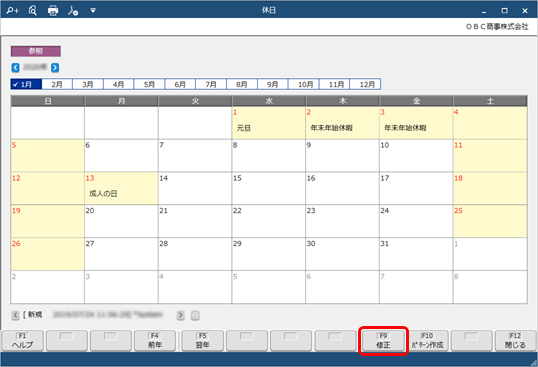Screen dimensions: 538x367
Task: Switch to the 6月 tab
Action: [x=180, y=84]
